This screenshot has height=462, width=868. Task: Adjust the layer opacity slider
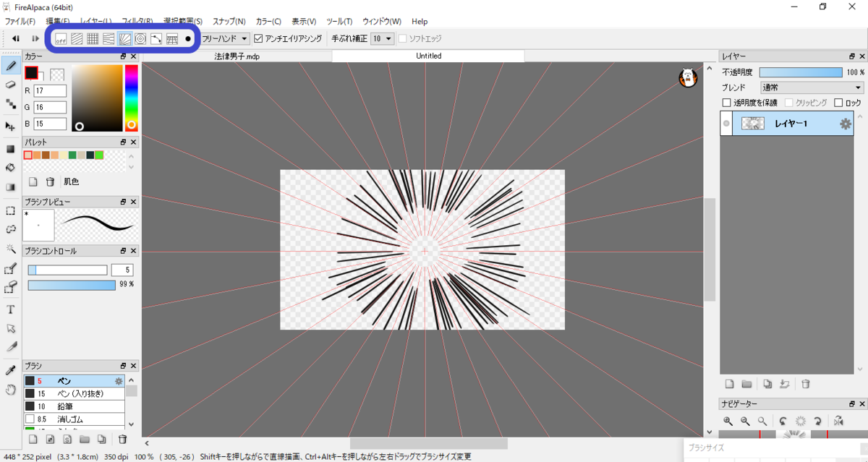point(801,72)
